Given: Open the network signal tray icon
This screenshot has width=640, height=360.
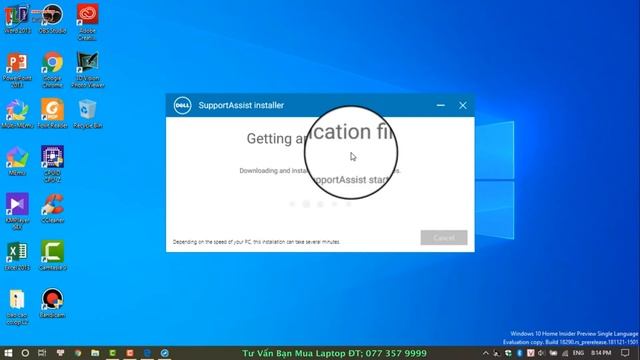Looking at the screenshot, I should pyautogui.click(x=565, y=353).
